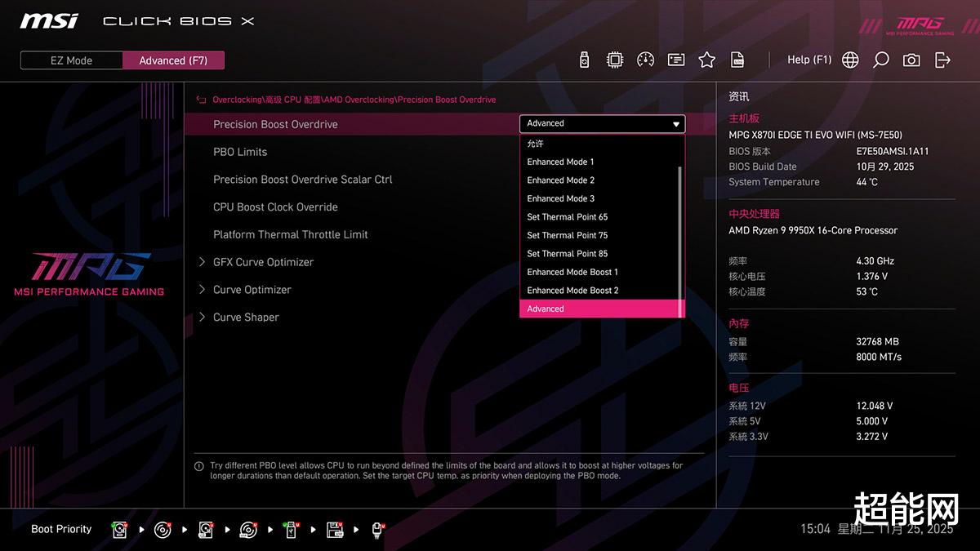Select the USB hard disk boot device icon
This screenshot has width=980, height=551.
tap(206, 529)
